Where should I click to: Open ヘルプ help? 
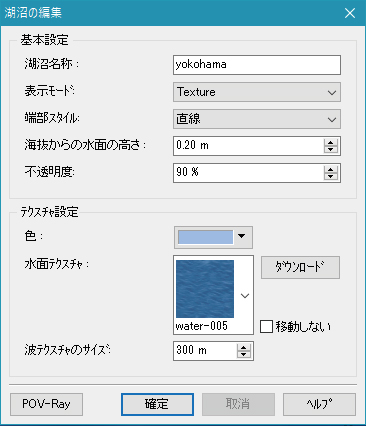(319, 404)
